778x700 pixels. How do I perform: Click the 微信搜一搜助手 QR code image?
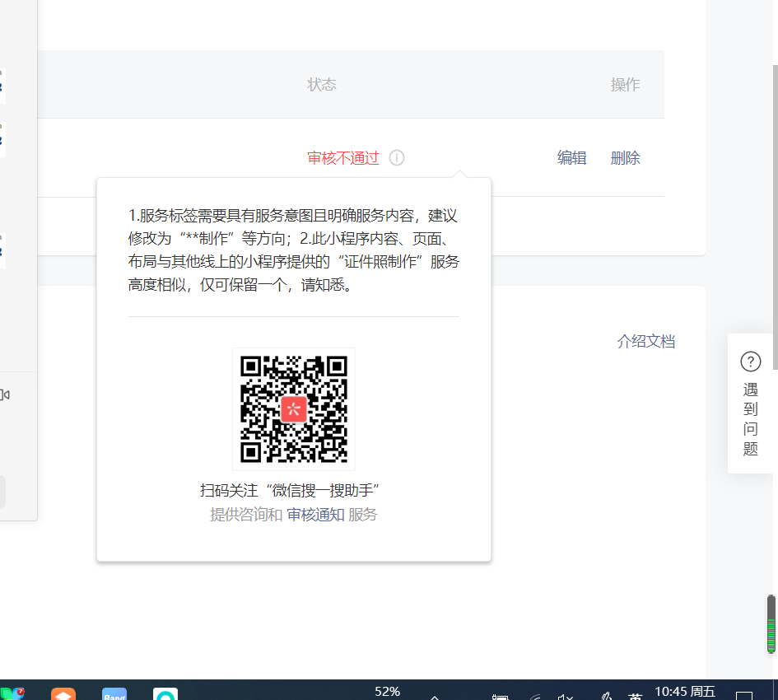(294, 409)
